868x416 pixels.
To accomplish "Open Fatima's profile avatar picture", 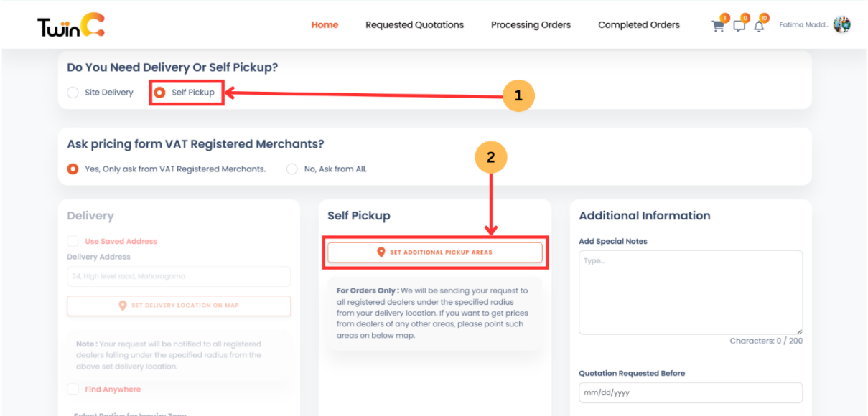I will click(x=842, y=24).
